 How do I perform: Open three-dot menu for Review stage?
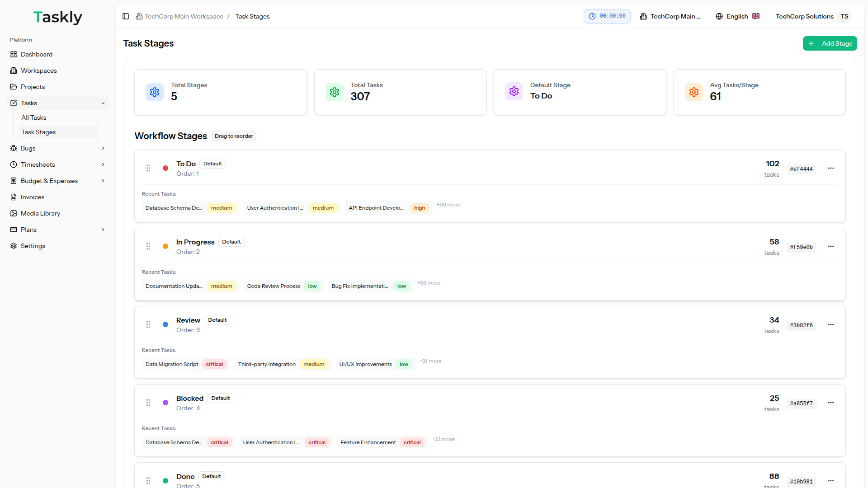point(830,324)
